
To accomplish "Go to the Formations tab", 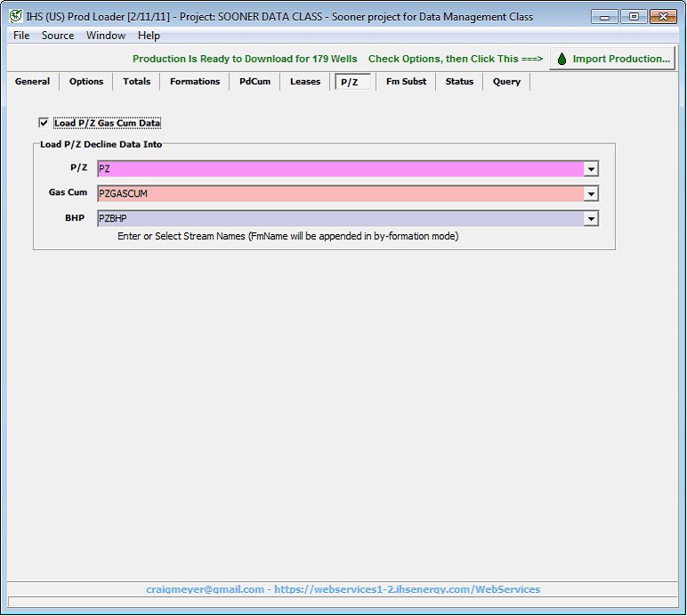I will click(x=195, y=82).
